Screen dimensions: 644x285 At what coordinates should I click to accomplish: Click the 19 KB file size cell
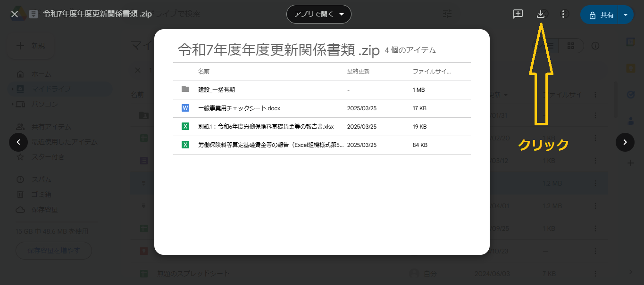point(419,126)
